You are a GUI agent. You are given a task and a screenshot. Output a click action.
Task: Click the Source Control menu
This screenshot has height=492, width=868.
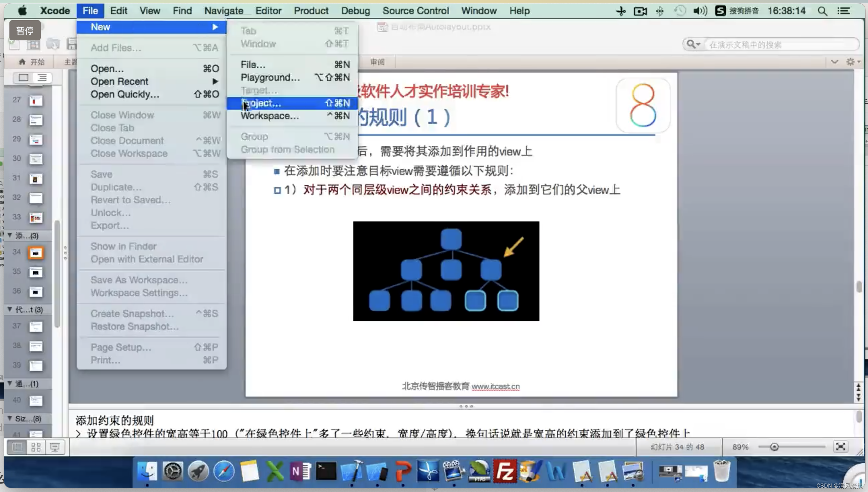click(x=415, y=11)
